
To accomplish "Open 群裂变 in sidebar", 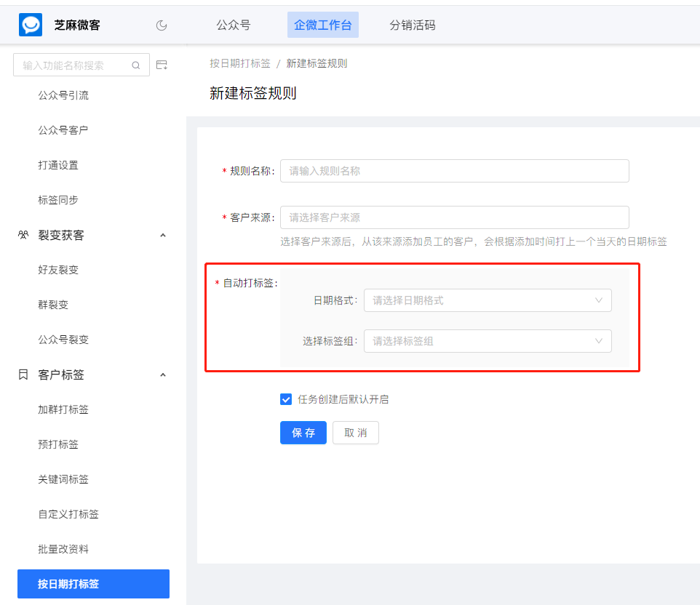I will [53, 305].
